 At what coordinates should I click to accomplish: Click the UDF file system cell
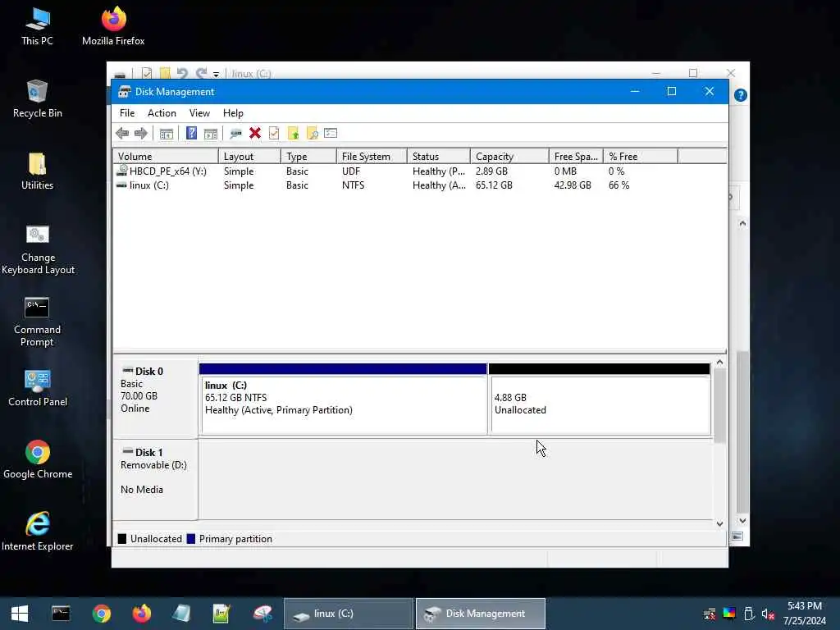351,171
